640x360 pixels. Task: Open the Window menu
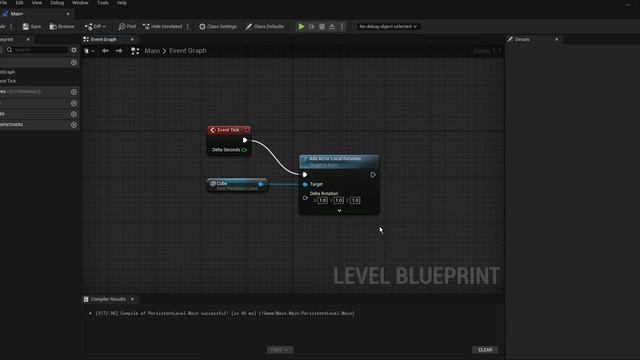80,3
